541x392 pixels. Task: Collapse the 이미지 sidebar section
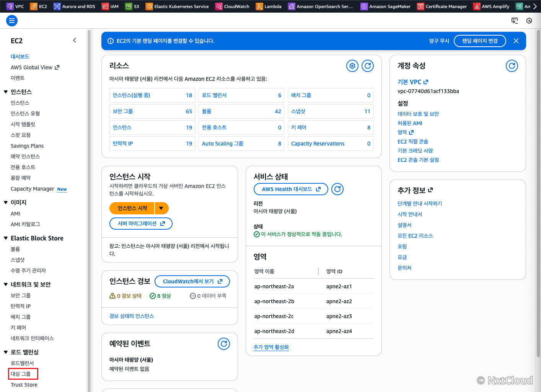(x=6, y=203)
